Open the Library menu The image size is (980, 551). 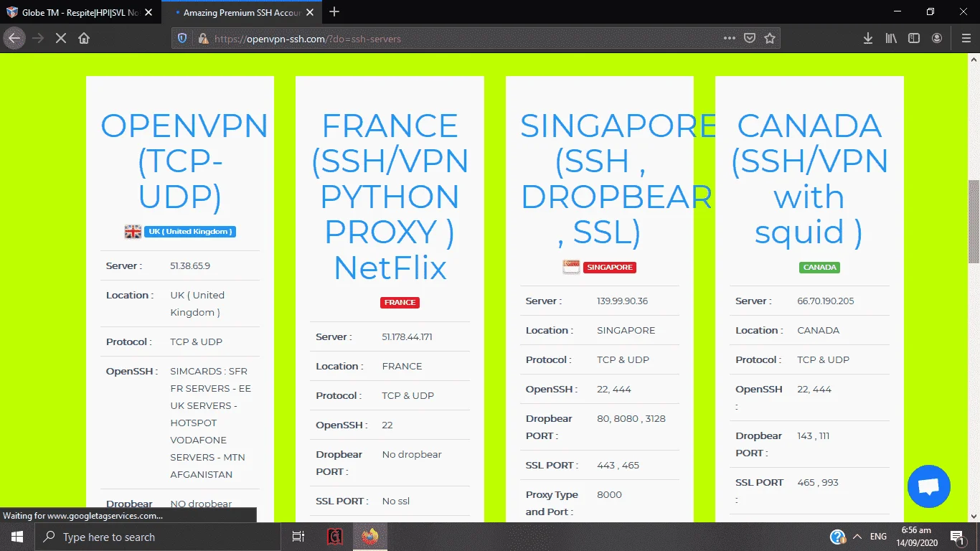click(x=891, y=39)
